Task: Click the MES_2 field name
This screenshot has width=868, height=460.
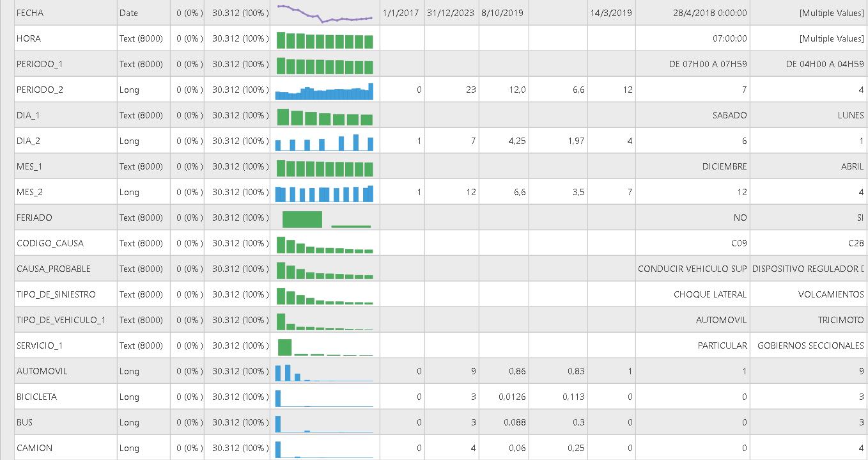Action: coord(29,192)
